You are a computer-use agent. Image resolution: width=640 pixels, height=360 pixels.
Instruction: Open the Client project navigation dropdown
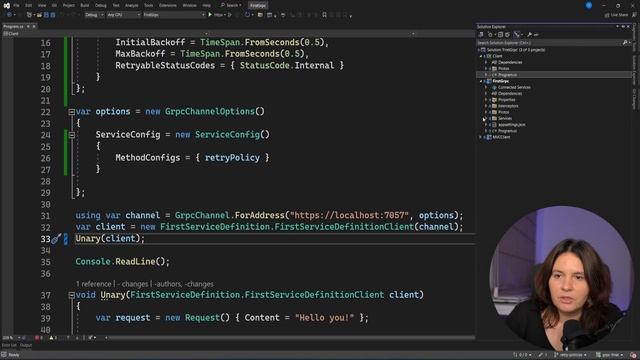click(106, 33)
